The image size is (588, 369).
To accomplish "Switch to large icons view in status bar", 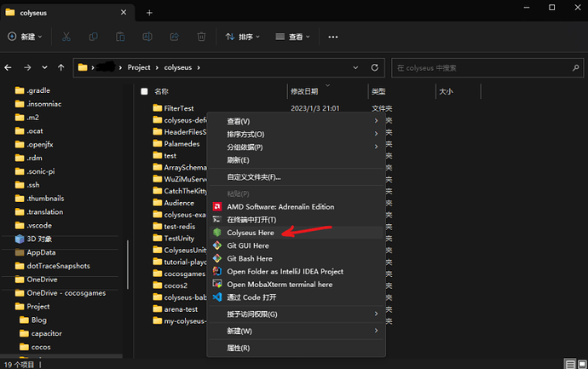I will click(582, 364).
